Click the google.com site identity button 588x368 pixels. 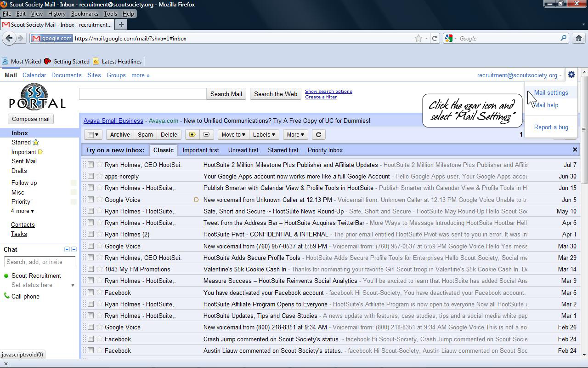(x=52, y=38)
